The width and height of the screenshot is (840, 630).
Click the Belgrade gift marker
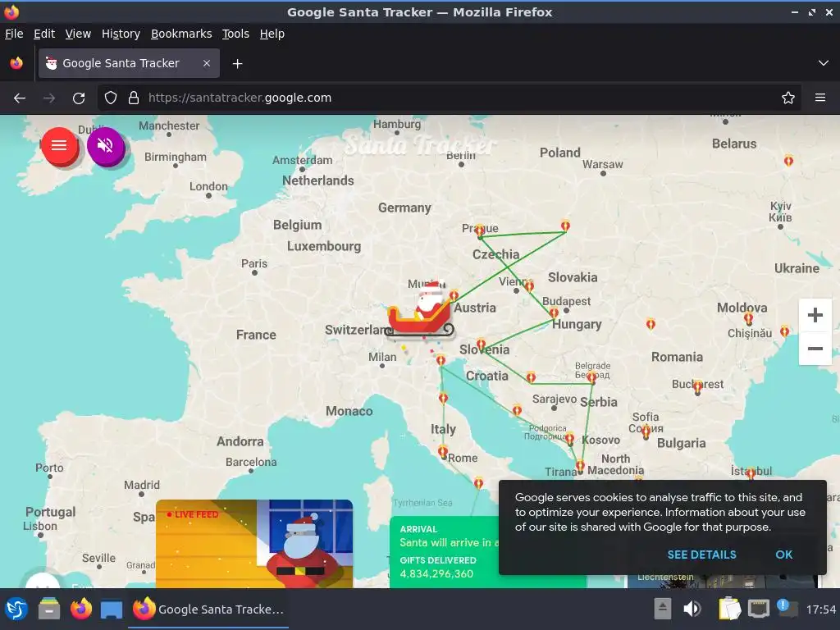[591, 377]
